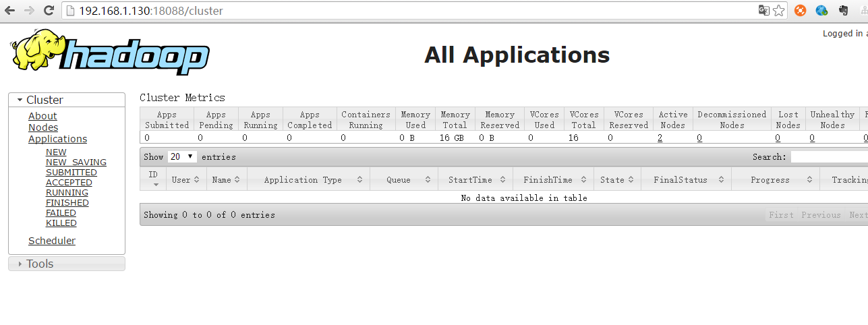Open the orange lifebuoy extension icon
The width and height of the screenshot is (868, 325).
coord(800,10)
